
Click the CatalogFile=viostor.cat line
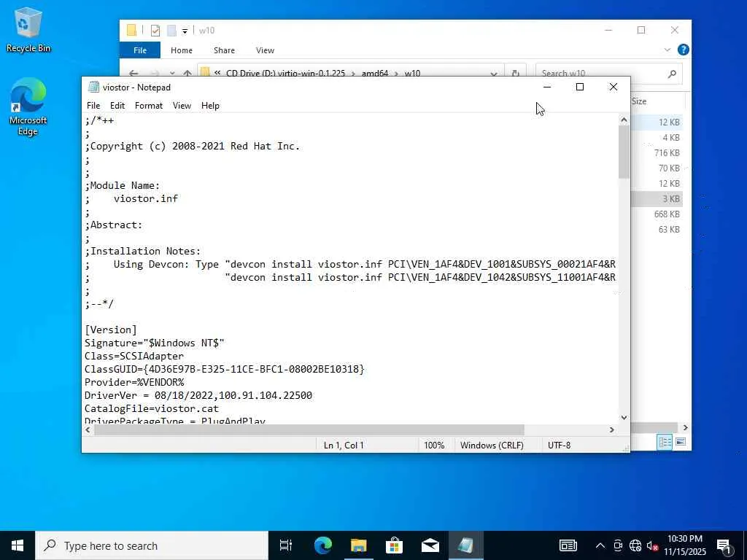[152, 408]
